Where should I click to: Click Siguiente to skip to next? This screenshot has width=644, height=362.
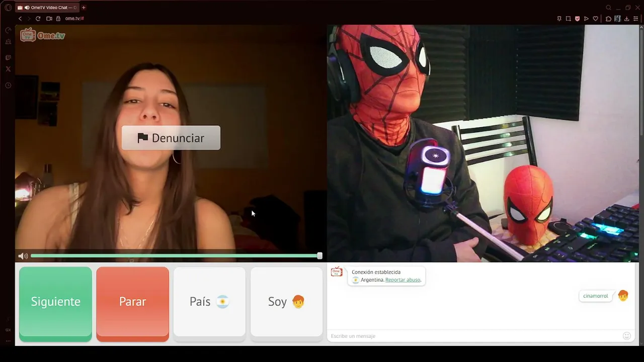[55, 304]
